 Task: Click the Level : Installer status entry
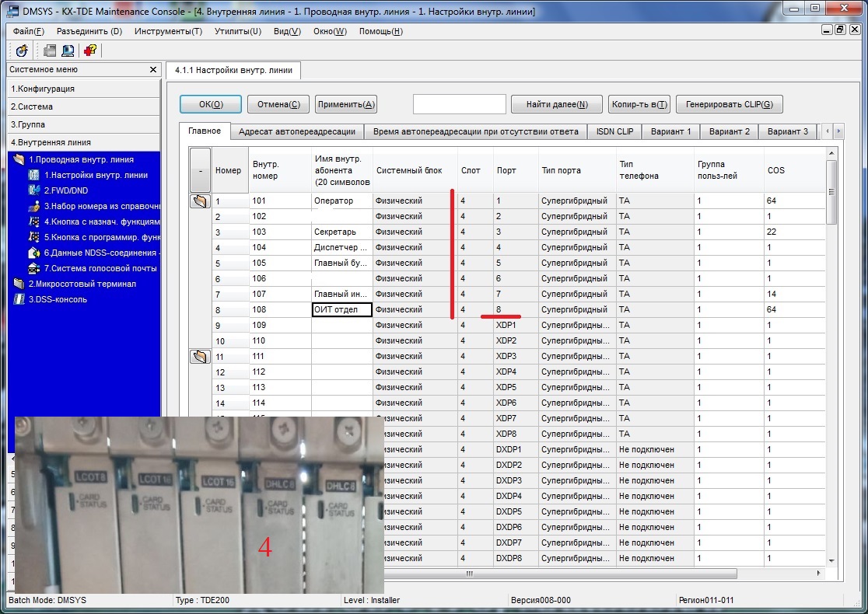pos(372,600)
